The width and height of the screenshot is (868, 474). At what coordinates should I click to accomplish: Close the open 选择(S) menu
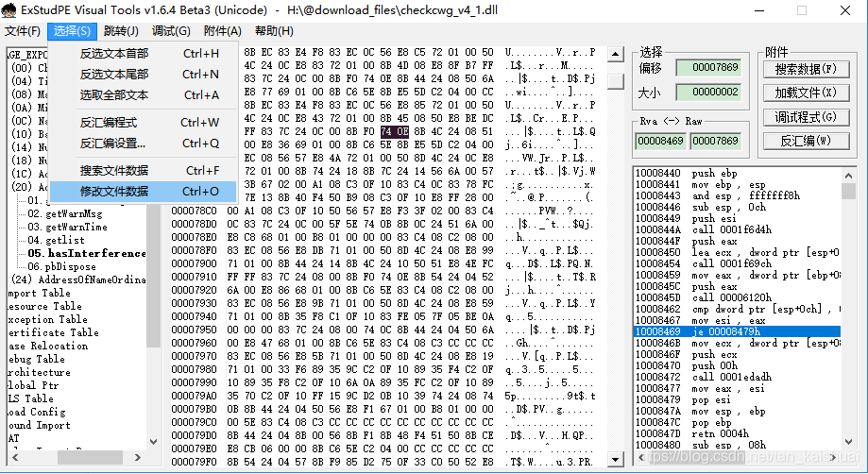click(x=72, y=31)
